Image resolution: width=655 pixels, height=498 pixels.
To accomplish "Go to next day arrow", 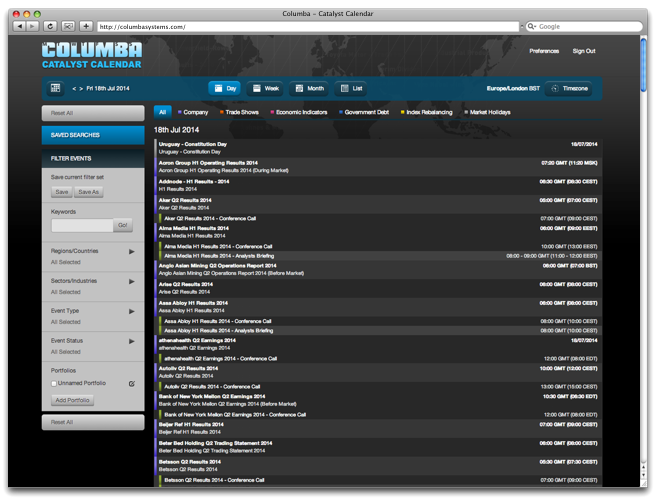I will pos(81,89).
